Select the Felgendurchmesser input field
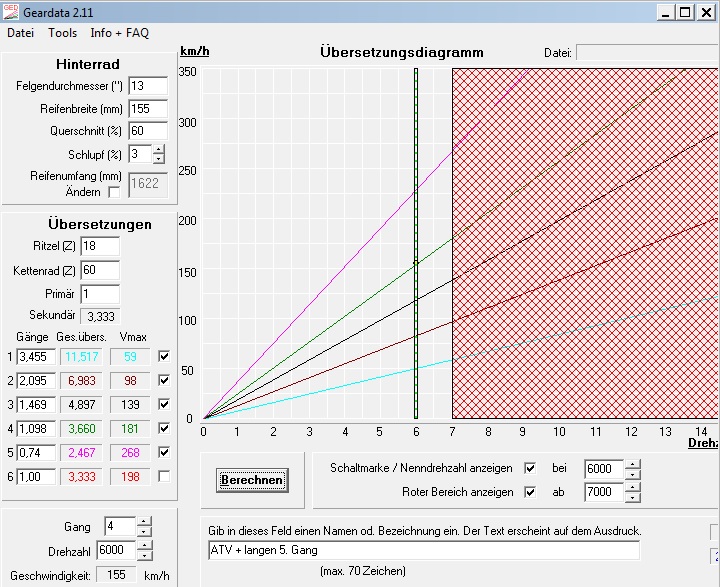Screen dimensions: 720x587 148,86
